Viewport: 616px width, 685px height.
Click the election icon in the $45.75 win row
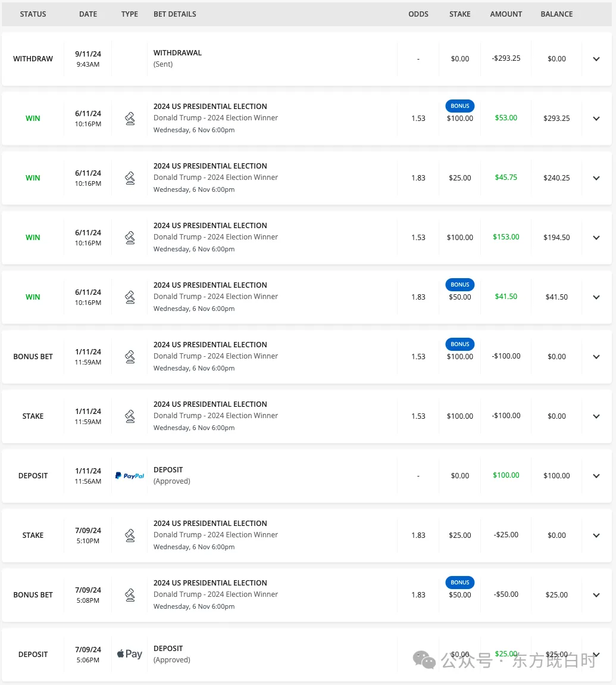pos(130,178)
